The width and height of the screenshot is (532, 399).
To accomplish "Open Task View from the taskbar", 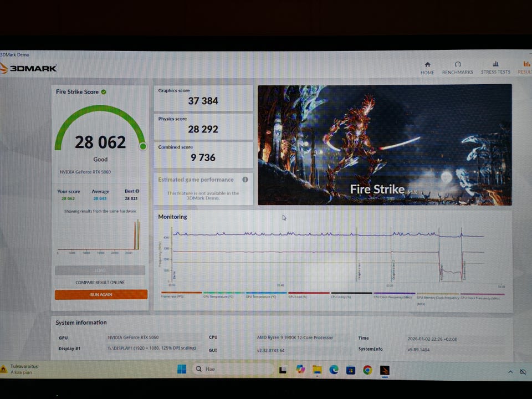I will click(283, 370).
